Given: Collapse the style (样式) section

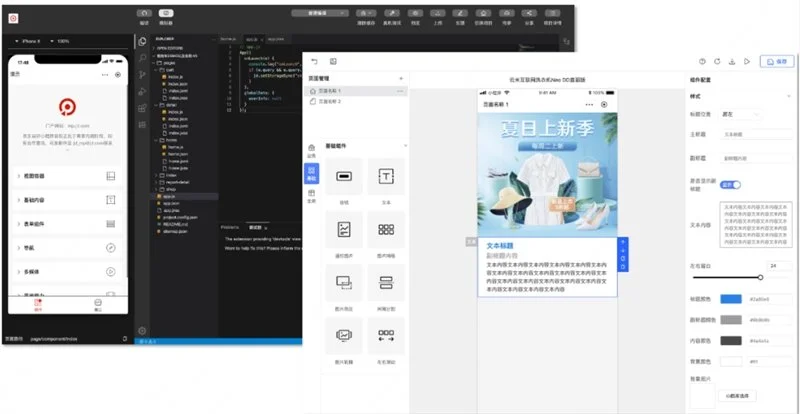Looking at the screenshot, I should click(791, 96).
